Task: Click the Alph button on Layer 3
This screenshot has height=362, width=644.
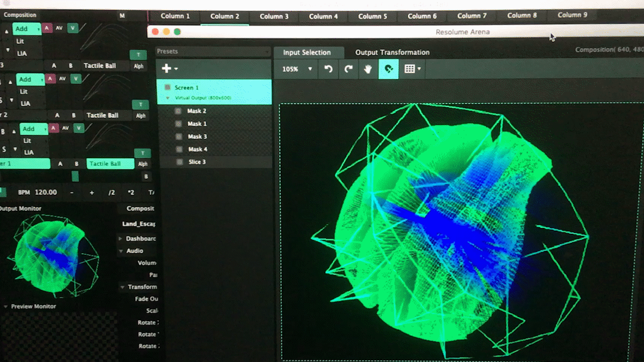Action: click(x=138, y=66)
